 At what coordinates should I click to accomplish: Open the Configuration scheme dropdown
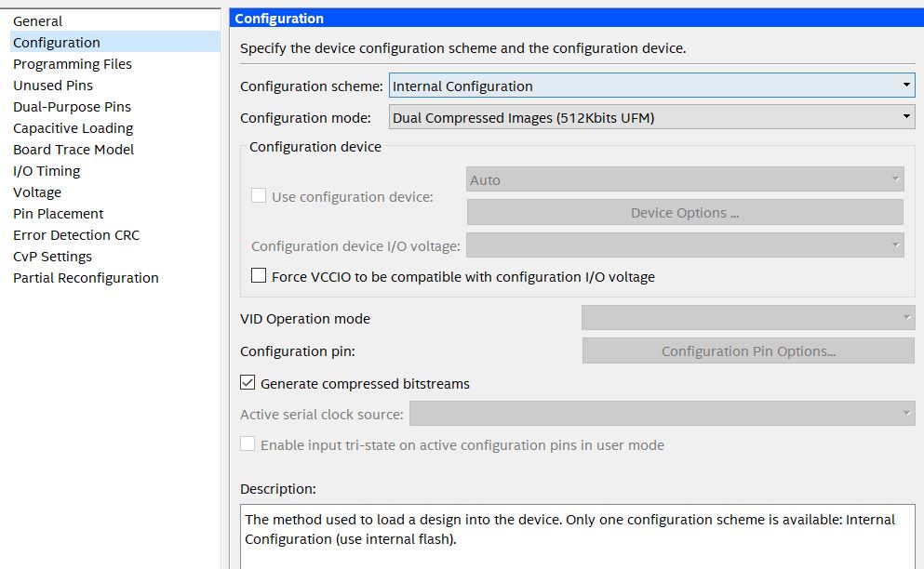pyautogui.click(x=651, y=86)
